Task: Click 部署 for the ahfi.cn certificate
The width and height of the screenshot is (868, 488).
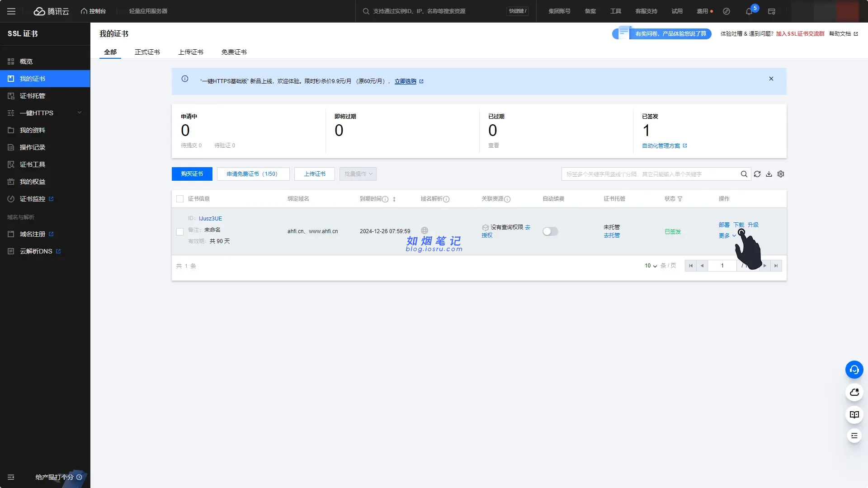Action: click(x=724, y=225)
